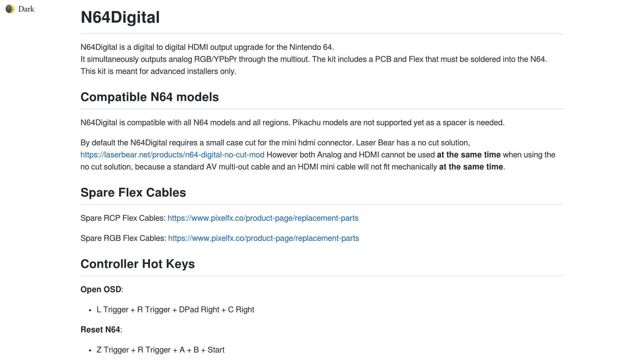
Task: Toggle the Dark theme text label
Action: (x=26, y=9)
